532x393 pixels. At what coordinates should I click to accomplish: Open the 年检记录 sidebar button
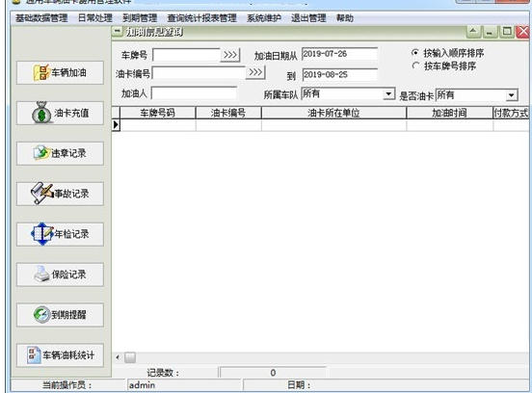(x=60, y=234)
